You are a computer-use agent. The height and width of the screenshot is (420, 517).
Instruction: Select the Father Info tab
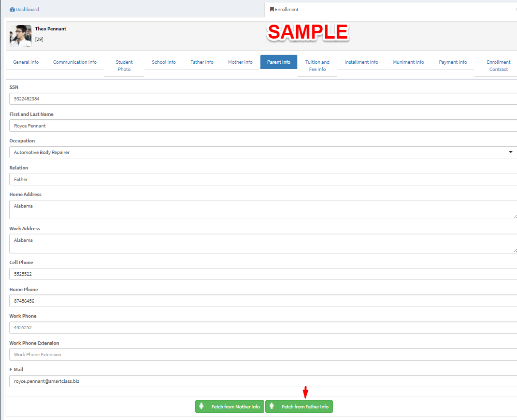click(x=202, y=62)
